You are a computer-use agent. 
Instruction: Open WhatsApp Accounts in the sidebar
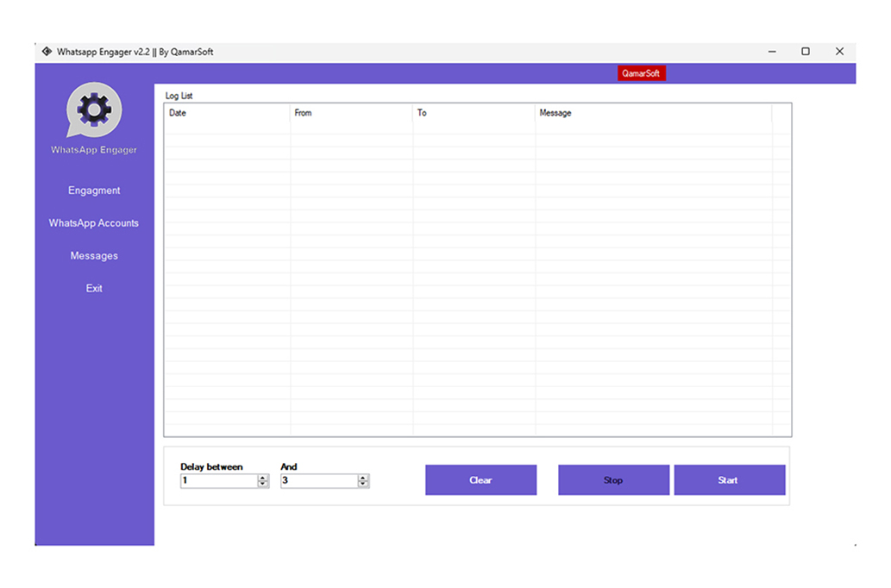click(94, 222)
